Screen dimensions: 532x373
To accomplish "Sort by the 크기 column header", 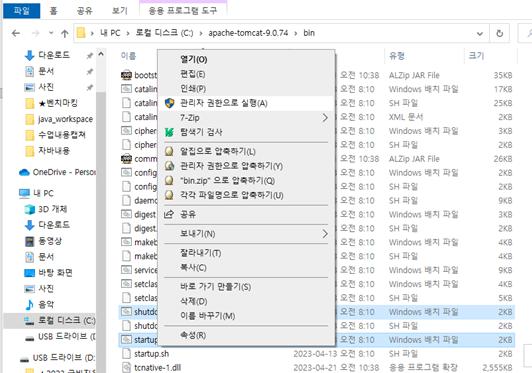I will coord(476,56).
